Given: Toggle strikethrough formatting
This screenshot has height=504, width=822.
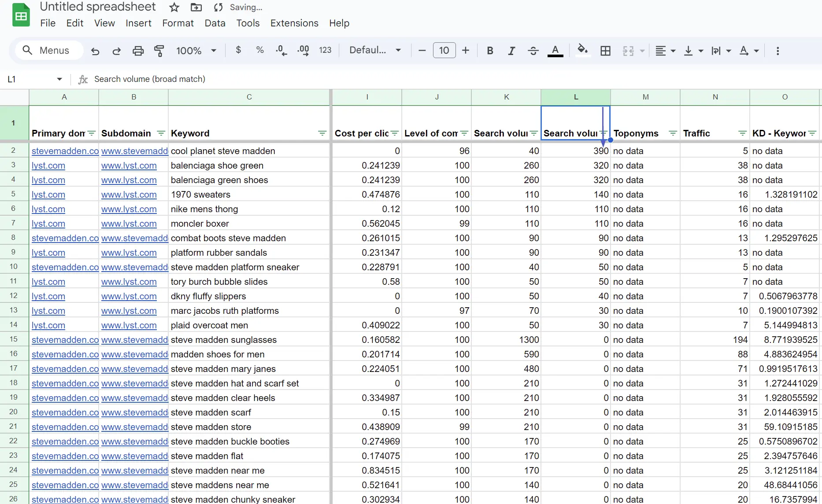Looking at the screenshot, I should pos(533,51).
